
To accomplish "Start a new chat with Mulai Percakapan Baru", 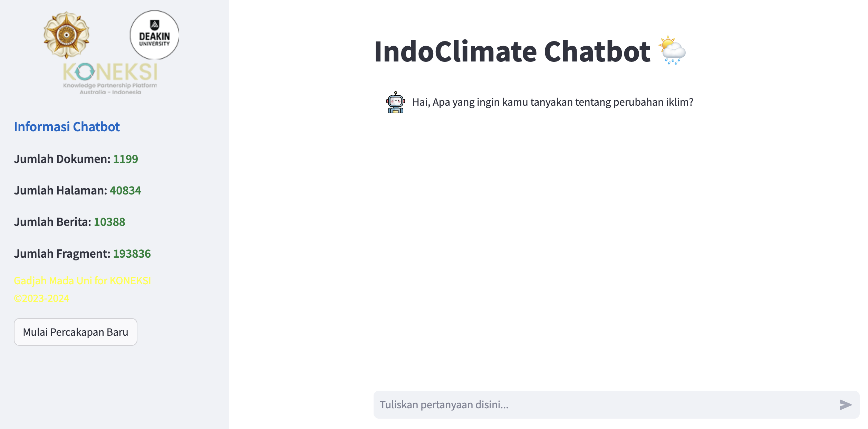I will coord(76,332).
